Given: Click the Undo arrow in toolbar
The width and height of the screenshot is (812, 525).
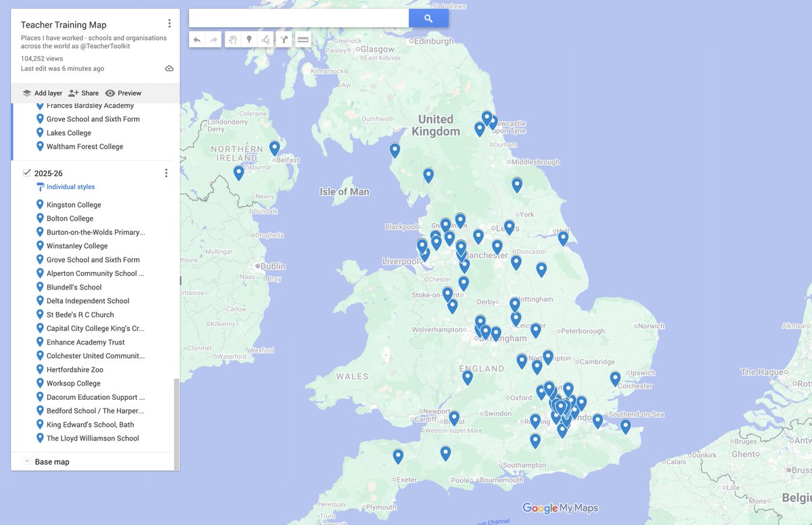Looking at the screenshot, I should (x=197, y=39).
